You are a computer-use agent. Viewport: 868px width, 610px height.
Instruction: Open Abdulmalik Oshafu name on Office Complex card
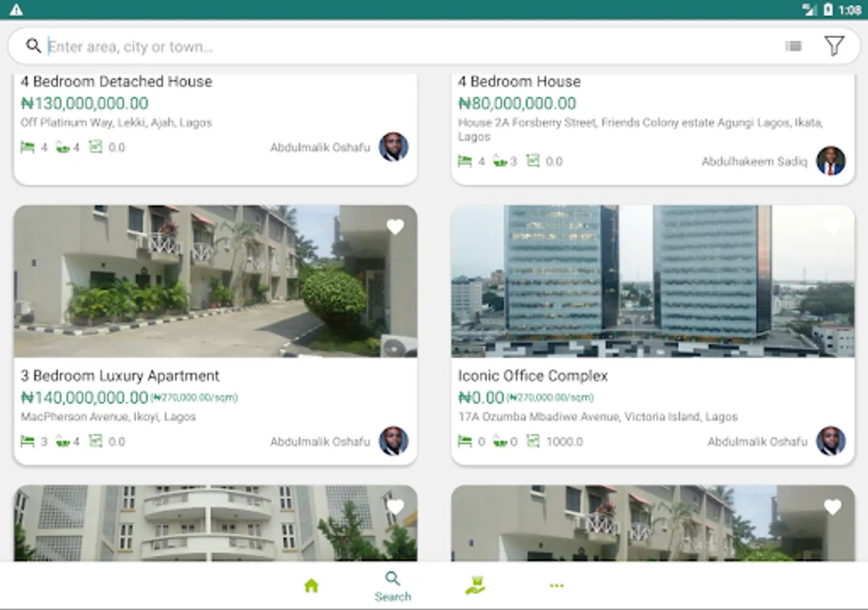click(x=757, y=441)
